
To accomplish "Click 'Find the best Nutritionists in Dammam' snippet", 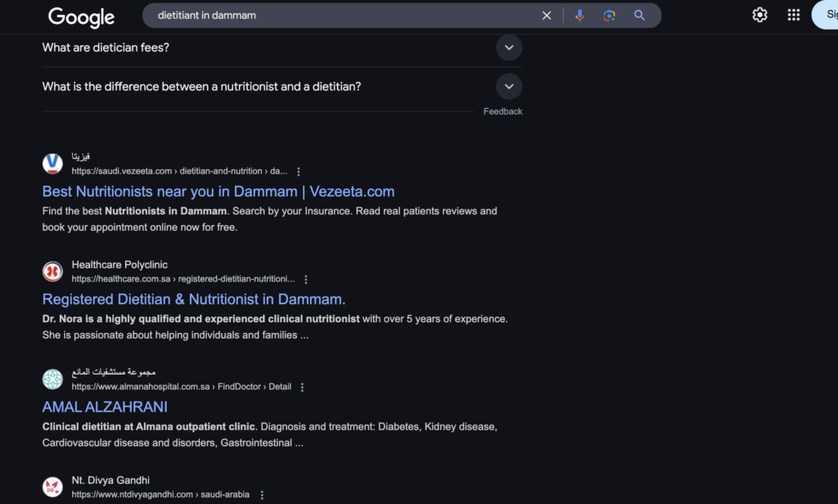I will click(x=269, y=219).
